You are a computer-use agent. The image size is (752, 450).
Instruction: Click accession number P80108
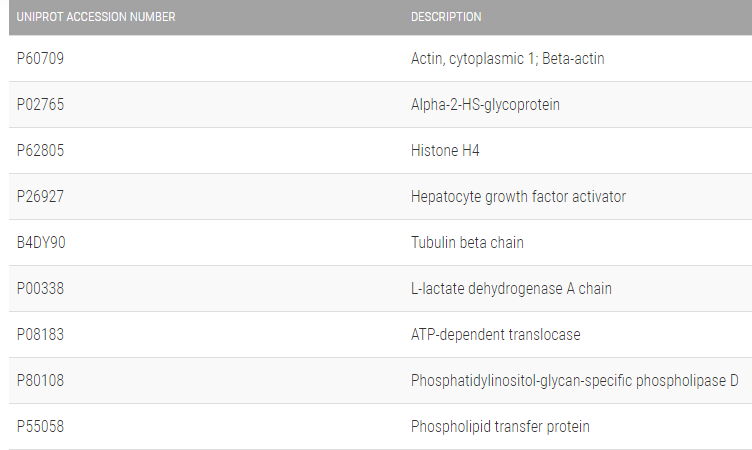pyautogui.click(x=41, y=381)
